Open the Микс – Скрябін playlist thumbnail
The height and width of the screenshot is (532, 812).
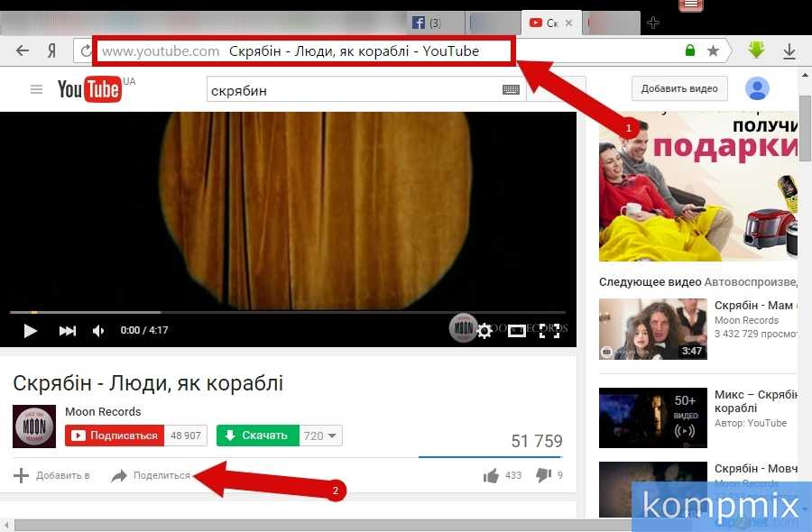point(653,417)
